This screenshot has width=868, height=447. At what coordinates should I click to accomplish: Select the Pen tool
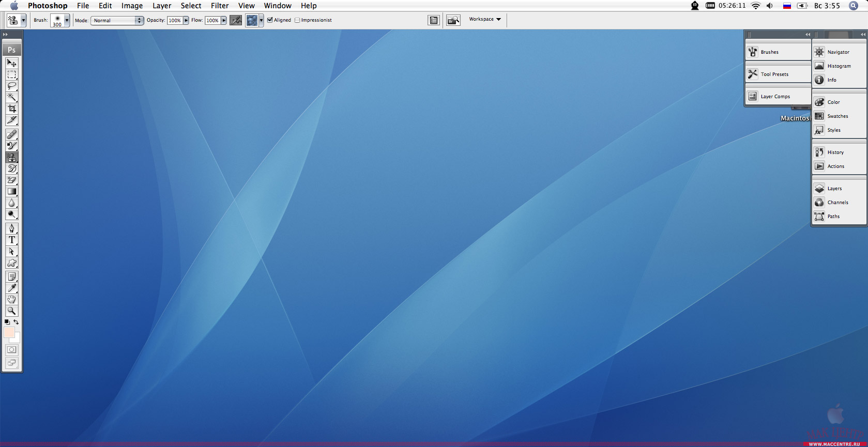pyautogui.click(x=11, y=228)
